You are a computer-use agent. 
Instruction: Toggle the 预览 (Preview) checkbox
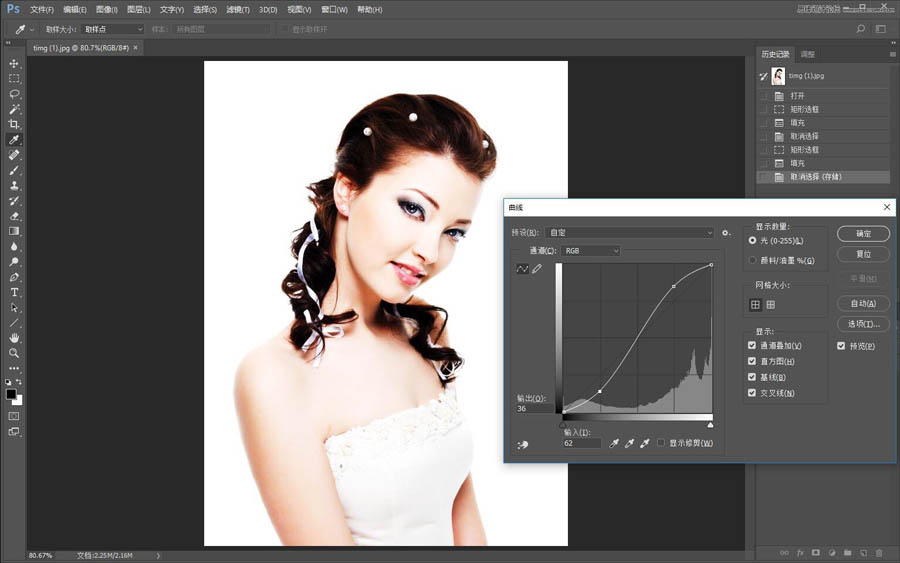click(x=842, y=346)
